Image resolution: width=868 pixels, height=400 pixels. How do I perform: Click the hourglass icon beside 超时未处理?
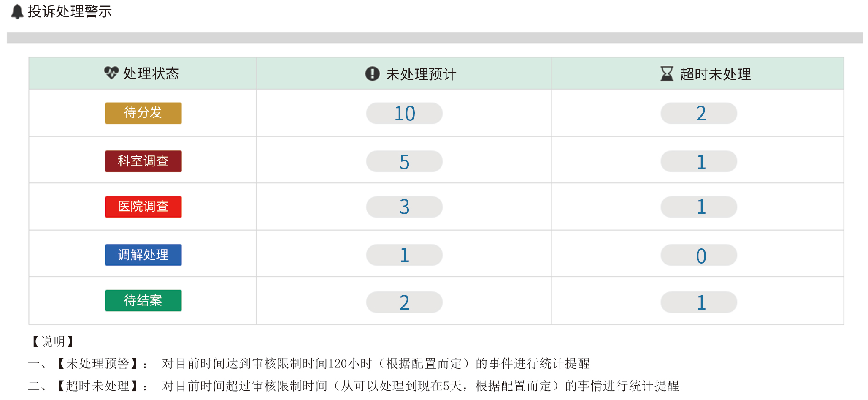coord(667,73)
